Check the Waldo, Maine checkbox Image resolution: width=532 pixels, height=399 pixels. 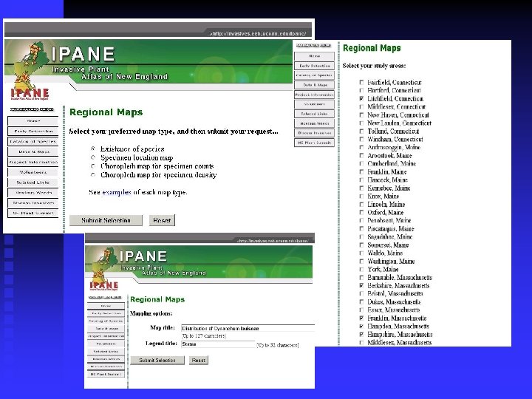coord(361,253)
